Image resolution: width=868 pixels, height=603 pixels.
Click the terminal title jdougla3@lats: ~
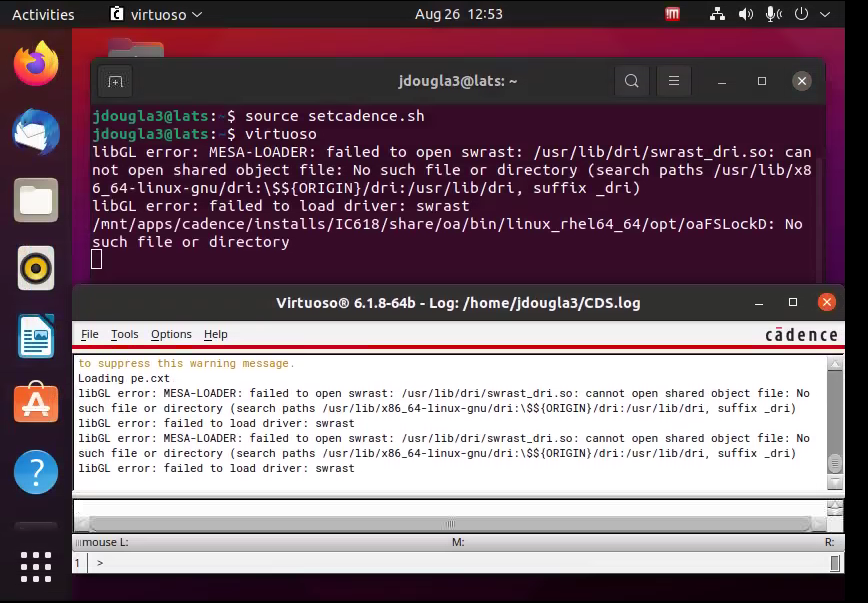(x=458, y=81)
